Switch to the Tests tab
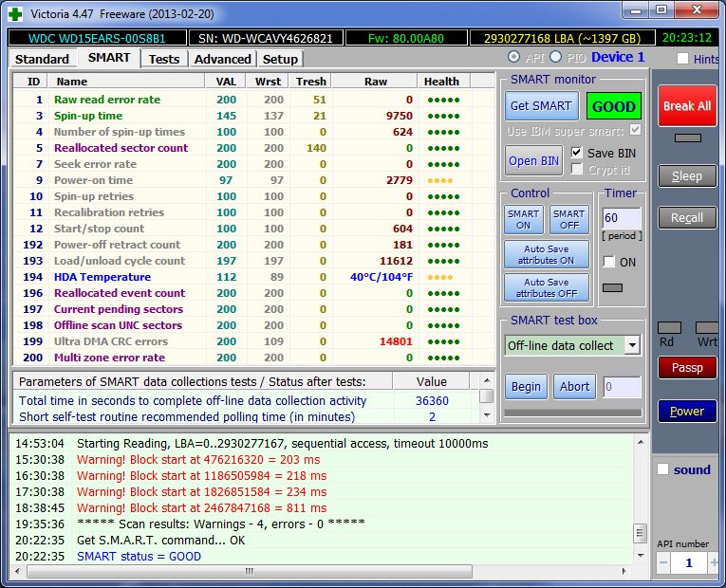The width and height of the screenshot is (726, 588). tap(164, 59)
